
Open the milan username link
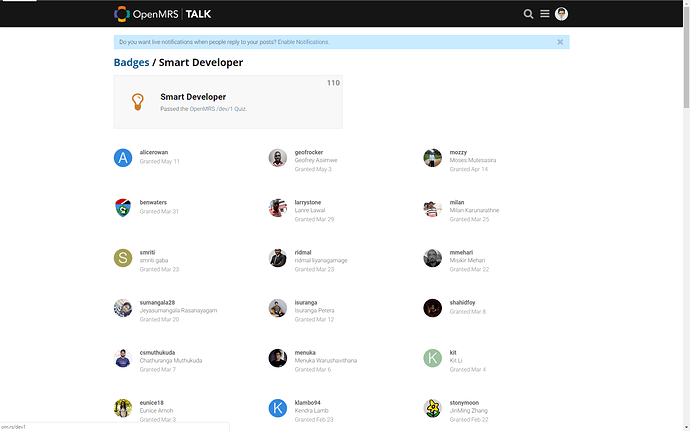[457, 203]
